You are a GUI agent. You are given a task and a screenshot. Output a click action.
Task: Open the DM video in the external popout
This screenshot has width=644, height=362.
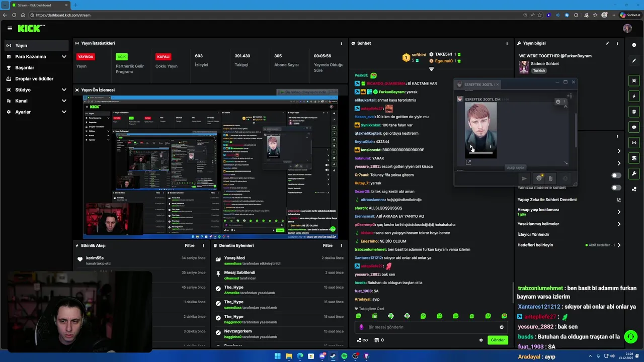coord(468,162)
